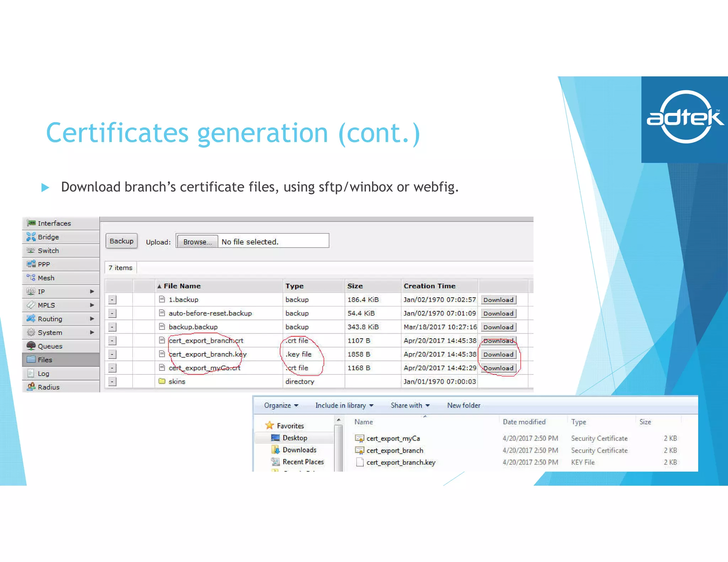728x562 pixels.
Task: Open the skins folder icon
Action: coord(162,381)
